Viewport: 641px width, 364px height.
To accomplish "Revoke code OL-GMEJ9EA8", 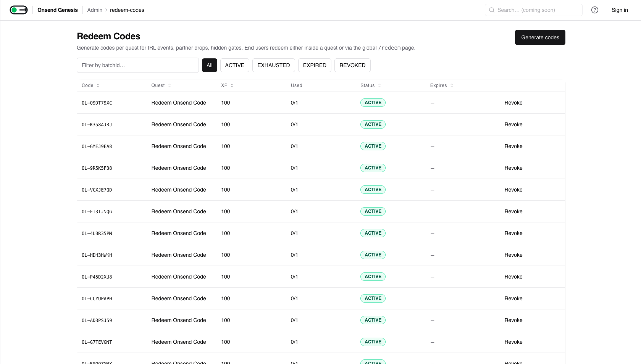I will click(x=513, y=146).
